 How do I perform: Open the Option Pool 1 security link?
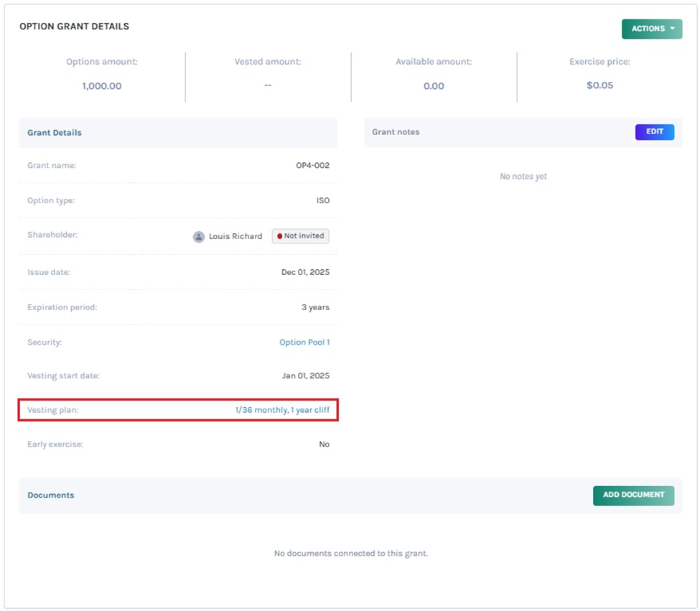point(304,342)
